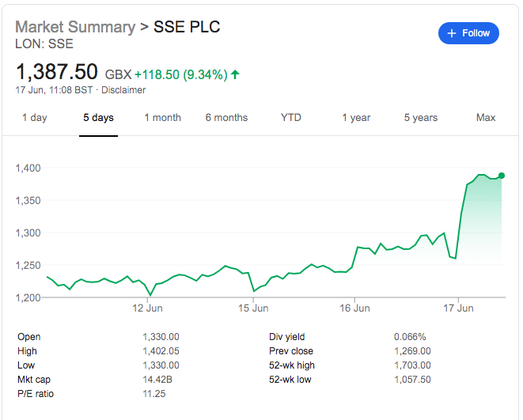Click the 52-wk high value 1,703.00
The image size is (523, 420).
click(412, 365)
